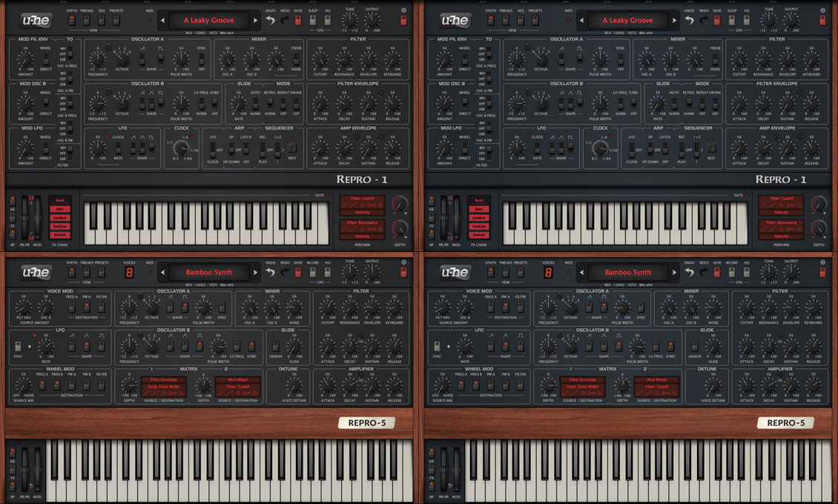
Task: Enable Oscillator A sawtooth shape, left Repro-5
Action: point(170,307)
